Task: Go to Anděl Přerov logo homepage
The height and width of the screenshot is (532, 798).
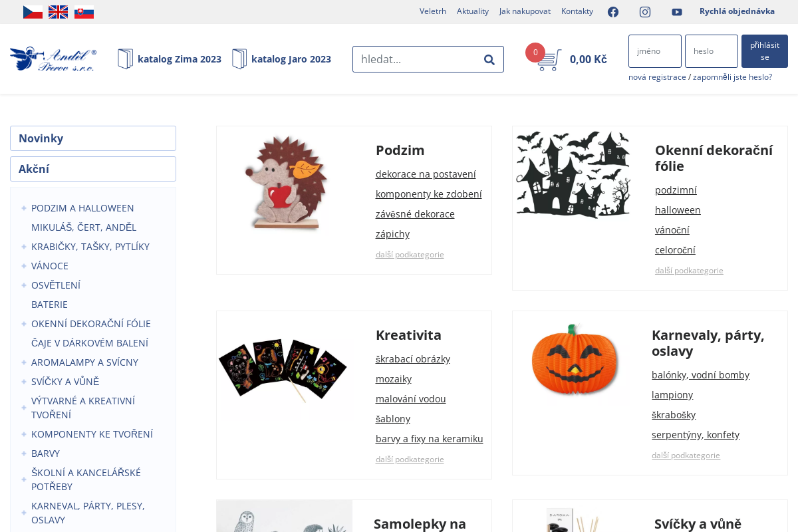Action: tap(53, 59)
